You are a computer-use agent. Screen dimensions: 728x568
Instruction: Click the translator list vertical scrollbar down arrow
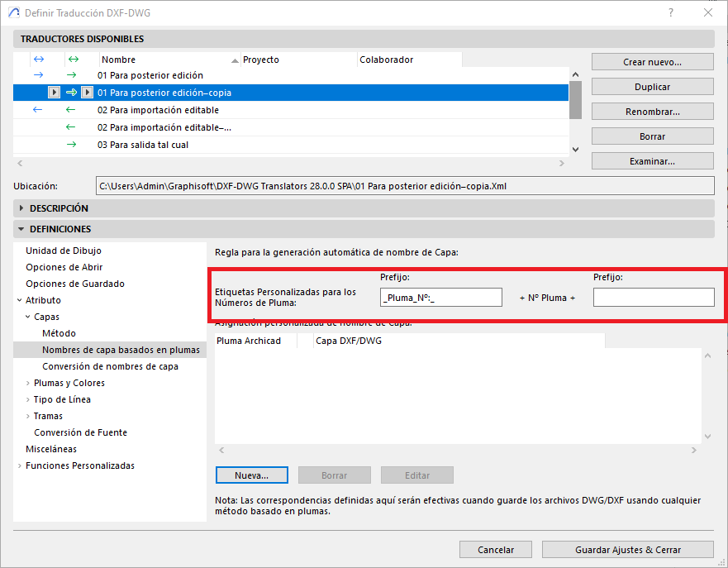pyautogui.click(x=576, y=149)
